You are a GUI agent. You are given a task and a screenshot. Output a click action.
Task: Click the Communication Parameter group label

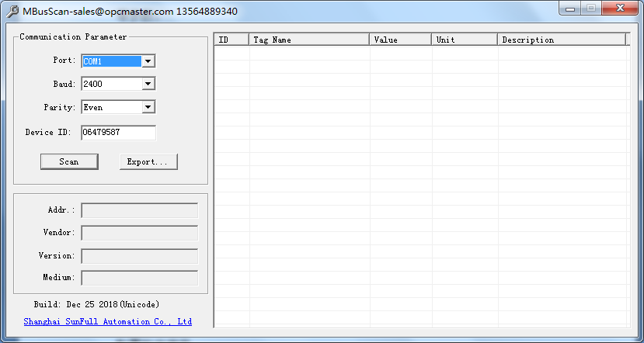[73, 37]
